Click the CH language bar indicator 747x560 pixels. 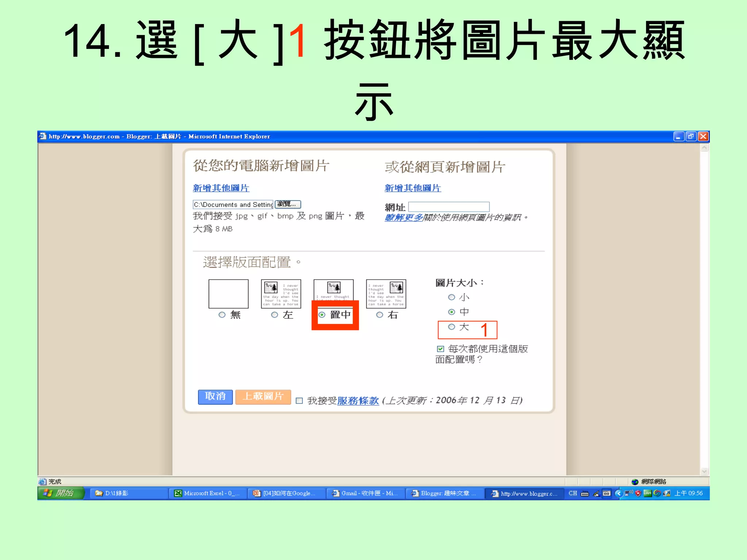coord(573,493)
